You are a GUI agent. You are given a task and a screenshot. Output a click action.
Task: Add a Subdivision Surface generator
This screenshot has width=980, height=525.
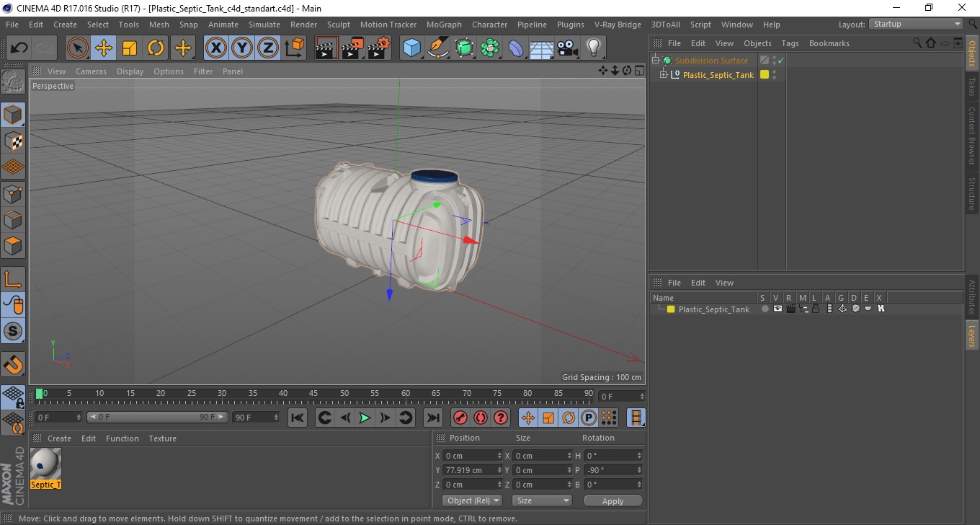[464, 48]
